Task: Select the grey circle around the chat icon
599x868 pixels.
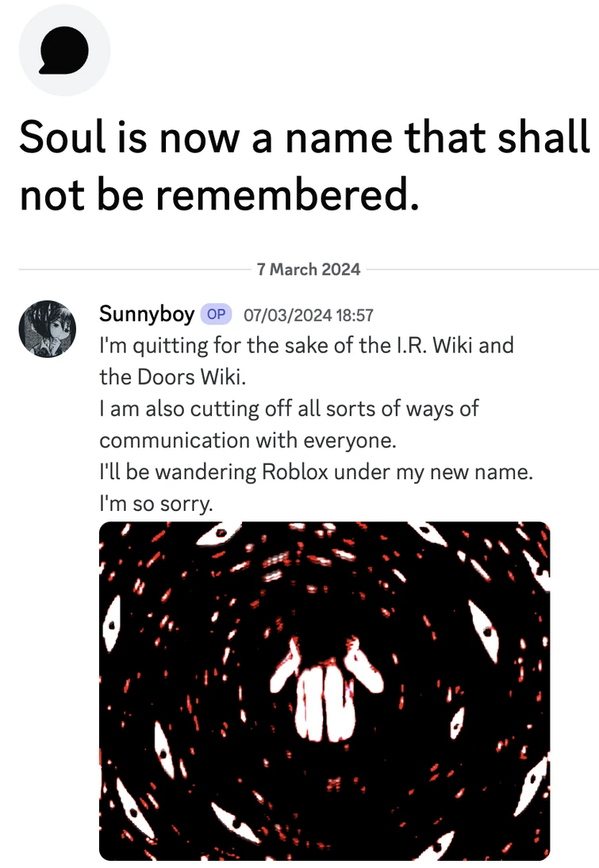Action: 64,49
